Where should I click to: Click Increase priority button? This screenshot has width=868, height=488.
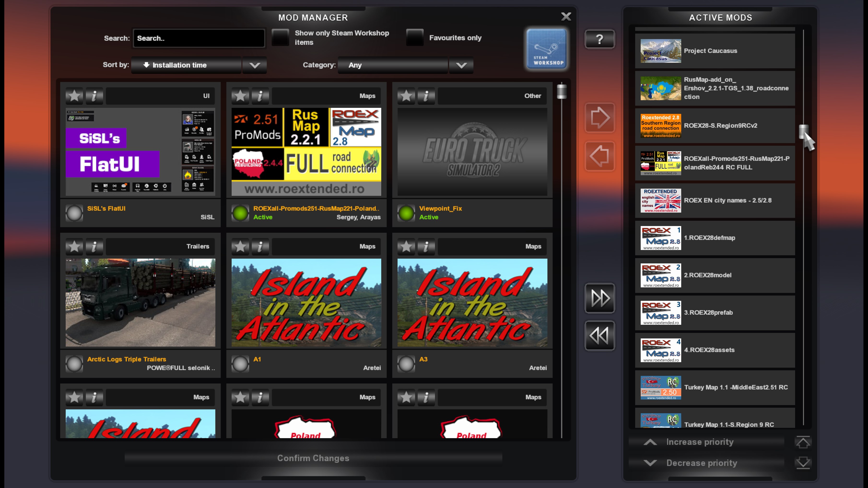click(706, 442)
